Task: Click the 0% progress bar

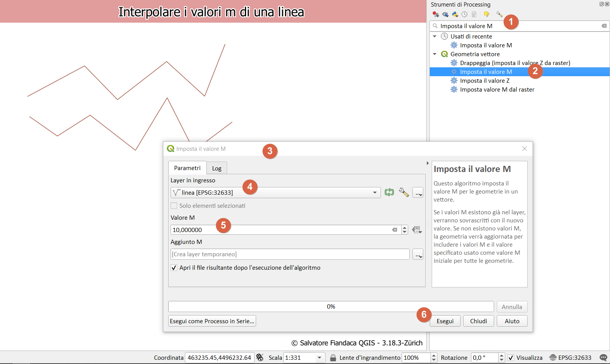Action: pyautogui.click(x=331, y=307)
